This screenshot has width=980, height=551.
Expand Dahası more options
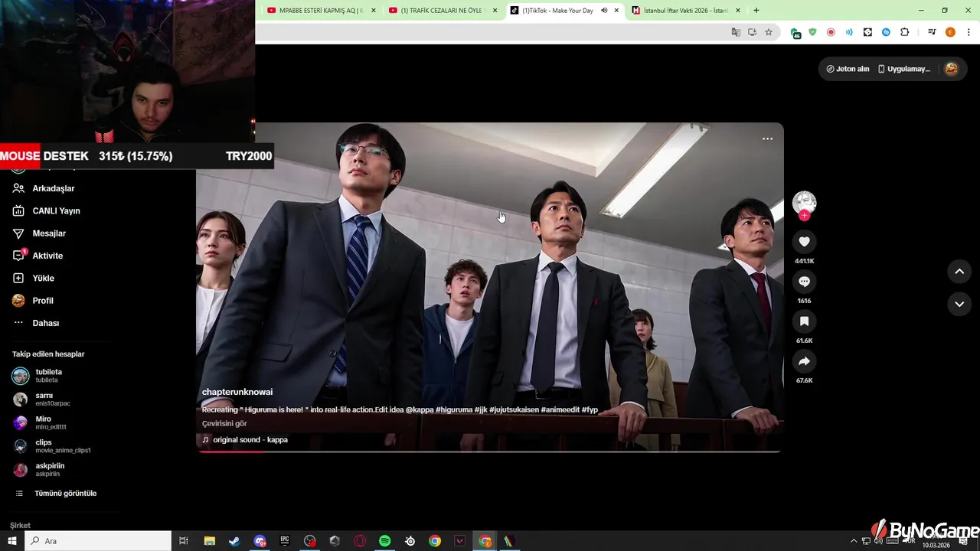[45, 323]
